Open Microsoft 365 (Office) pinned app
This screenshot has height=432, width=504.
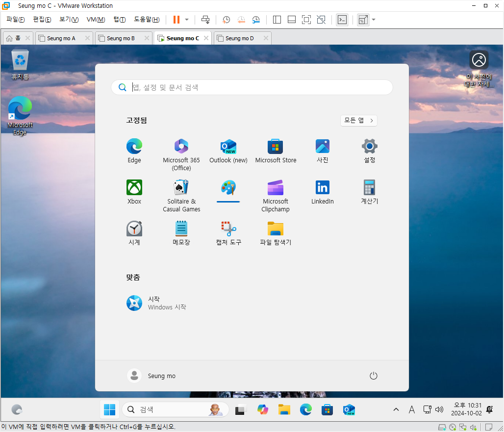pyautogui.click(x=181, y=155)
